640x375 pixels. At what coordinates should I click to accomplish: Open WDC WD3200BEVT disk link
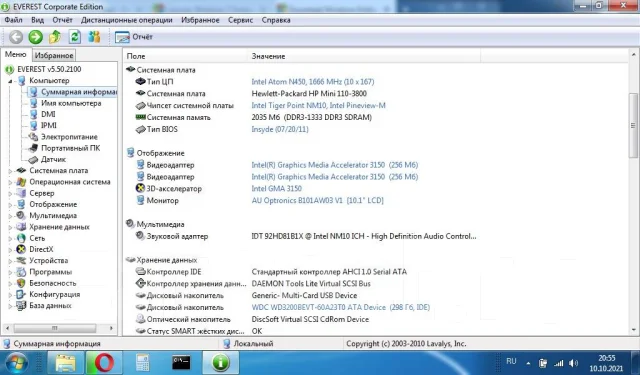click(x=340, y=307)
